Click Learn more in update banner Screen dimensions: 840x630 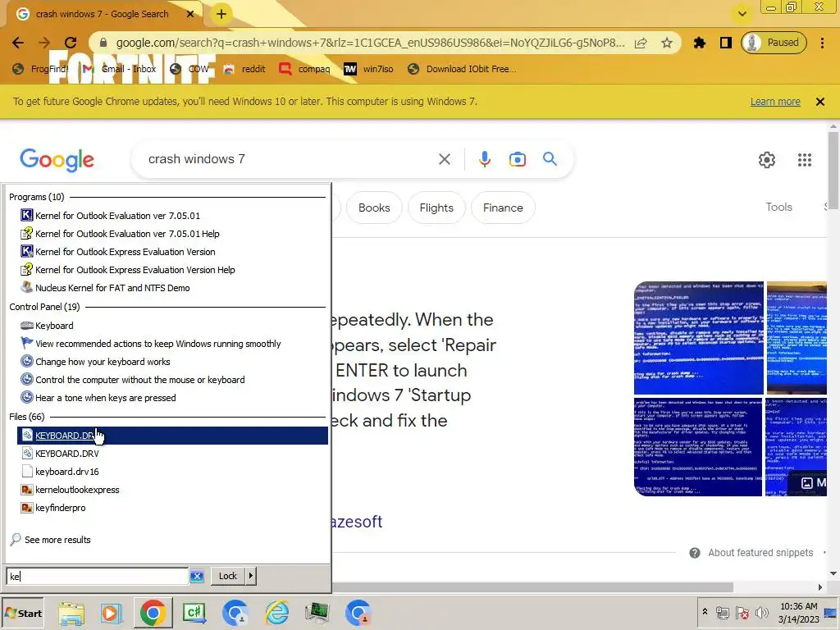(x=774, y=102)
